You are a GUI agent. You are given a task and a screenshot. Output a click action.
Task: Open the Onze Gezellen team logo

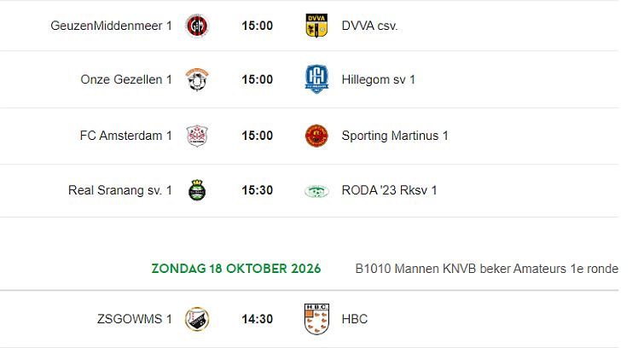tap(197, 79)
